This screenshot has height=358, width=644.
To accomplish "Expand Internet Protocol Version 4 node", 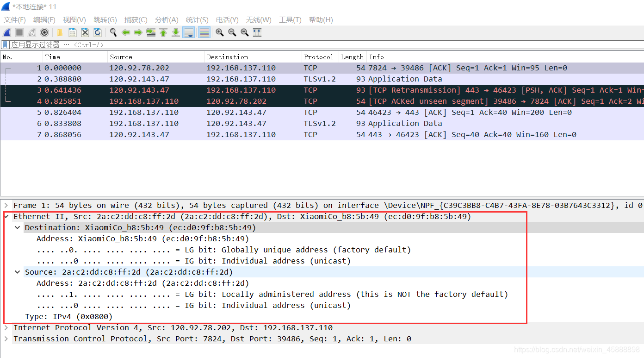I will [6, 327].
